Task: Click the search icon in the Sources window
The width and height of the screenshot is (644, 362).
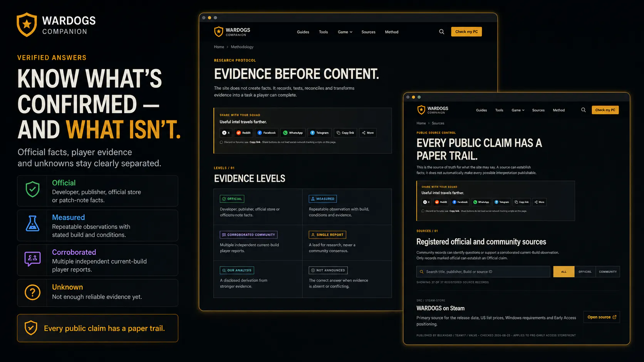Action: (x=584, y=110)
